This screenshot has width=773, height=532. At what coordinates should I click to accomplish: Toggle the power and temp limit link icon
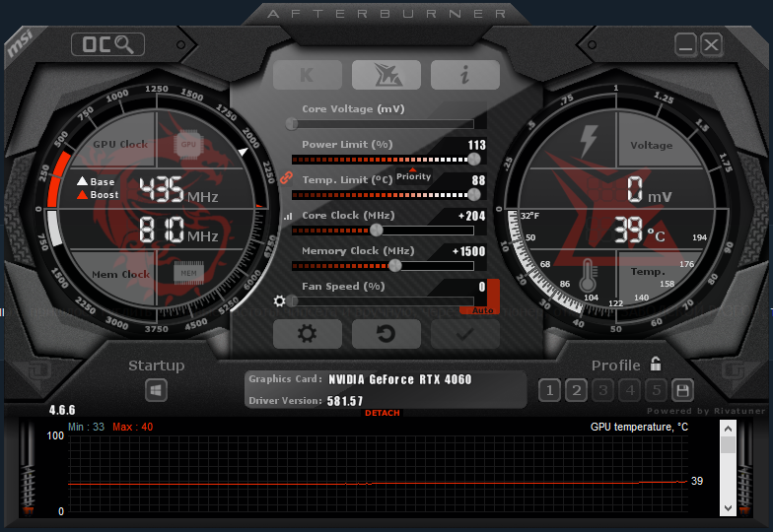click(x=286, y=177)
